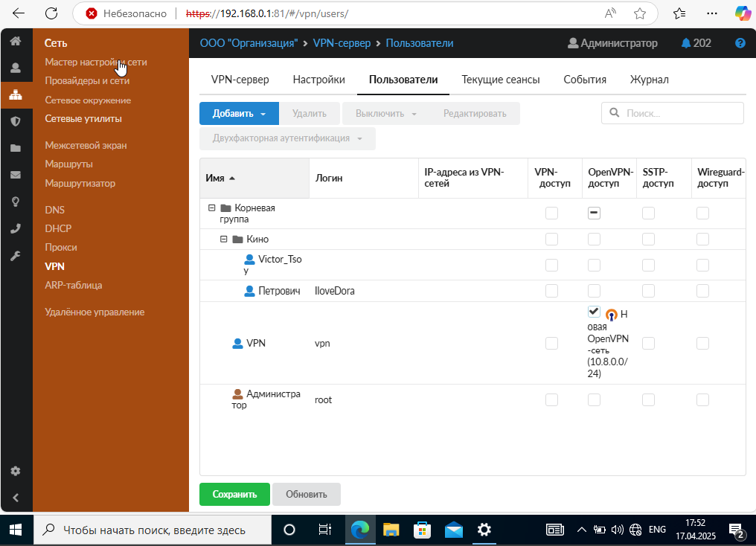Switch to Настройки tab
756x546 pixels.
click(x=318, y=80)
